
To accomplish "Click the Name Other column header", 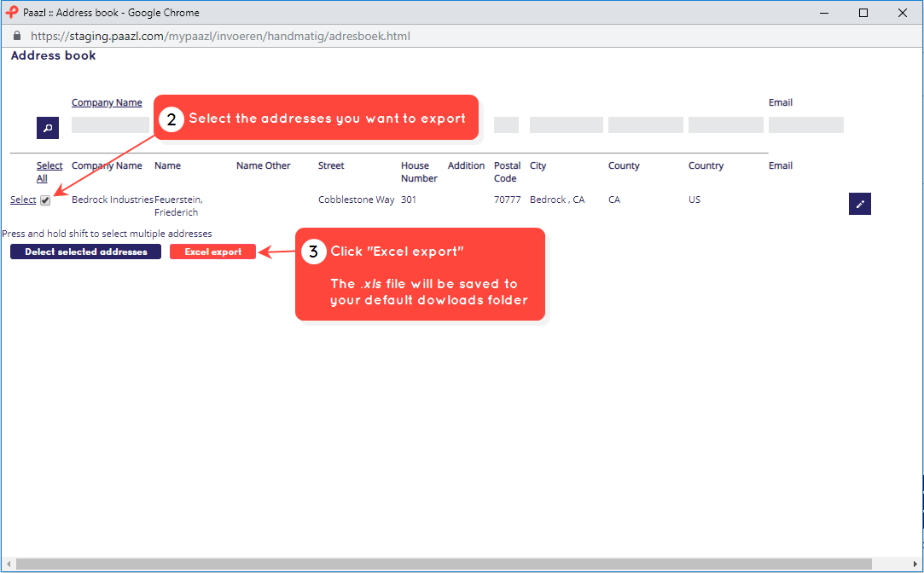I will [x=264, y=165].
